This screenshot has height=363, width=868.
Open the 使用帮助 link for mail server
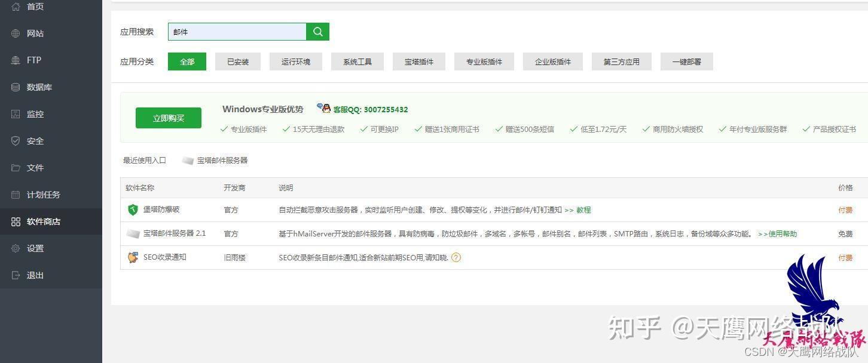coord(782,234)
